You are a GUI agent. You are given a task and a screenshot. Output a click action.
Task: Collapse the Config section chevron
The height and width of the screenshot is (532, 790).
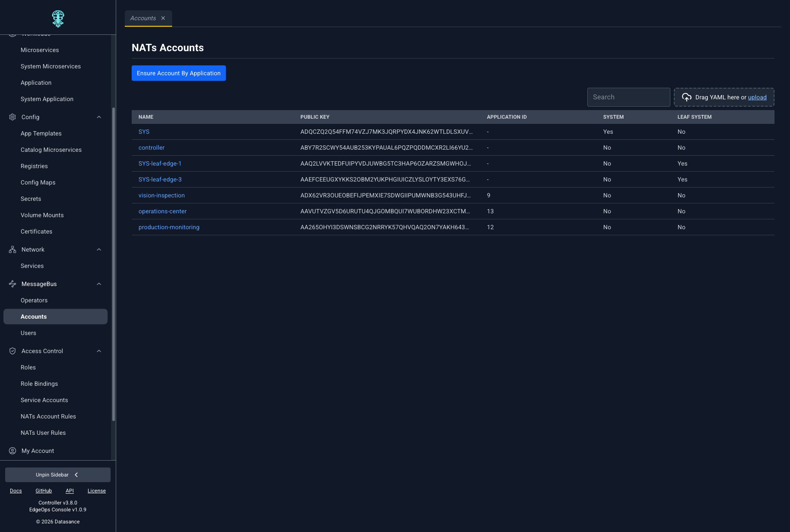click(x=99, y=117)
